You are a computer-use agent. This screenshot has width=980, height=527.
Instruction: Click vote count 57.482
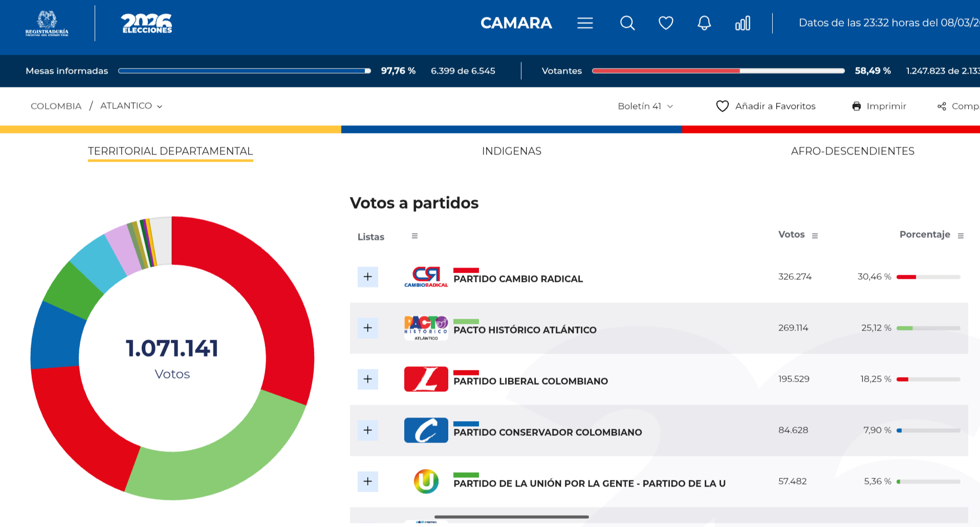coord(792,481)
